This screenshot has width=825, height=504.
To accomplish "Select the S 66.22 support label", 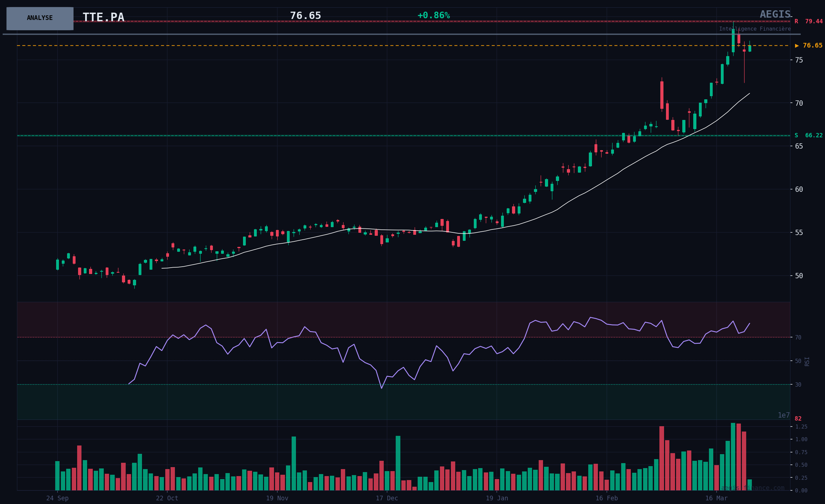I will [808, 136].
